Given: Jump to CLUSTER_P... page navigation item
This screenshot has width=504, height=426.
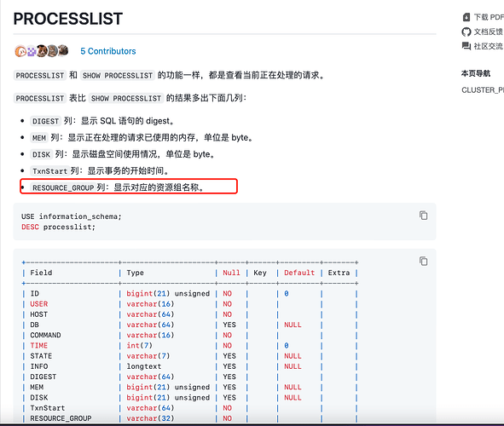Looking at the screenshot, I should pos(483,90).
